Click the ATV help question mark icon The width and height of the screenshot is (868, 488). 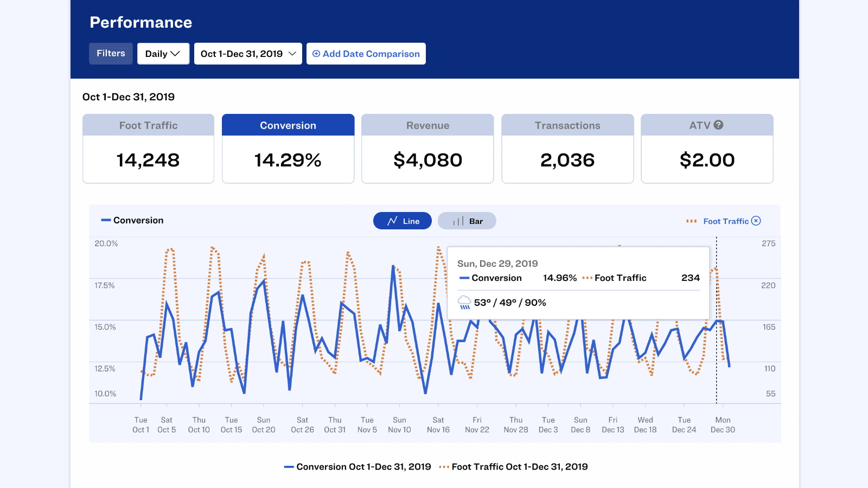coord(718,125)
